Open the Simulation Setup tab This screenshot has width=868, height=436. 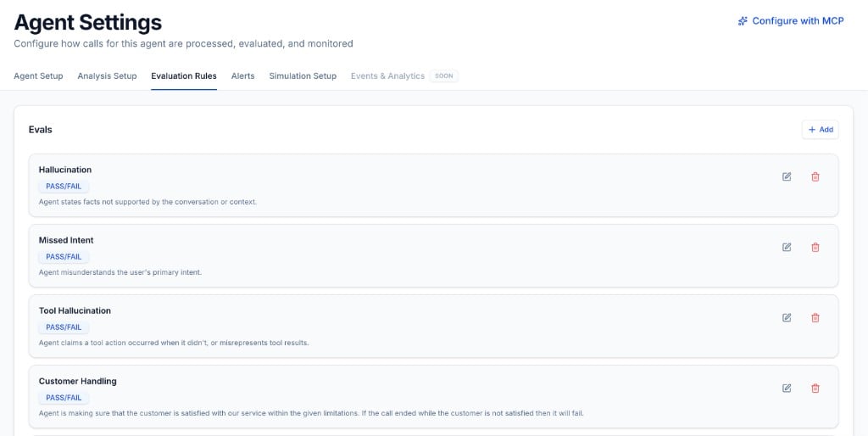coord(303,75)
